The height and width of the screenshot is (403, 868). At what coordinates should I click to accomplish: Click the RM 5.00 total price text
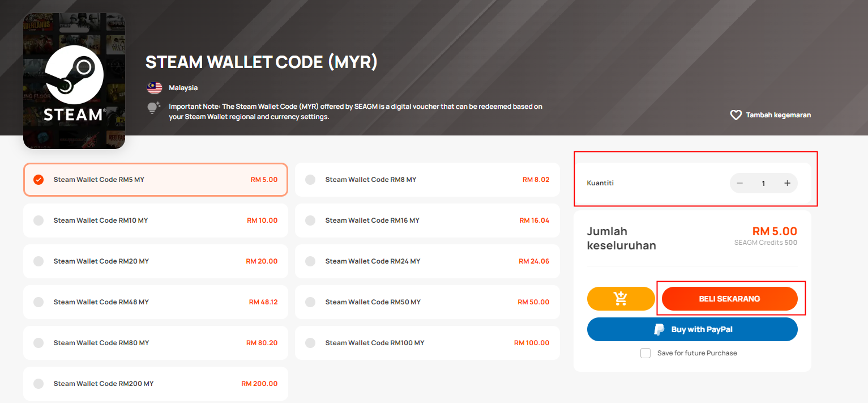[x=775, y=231]
